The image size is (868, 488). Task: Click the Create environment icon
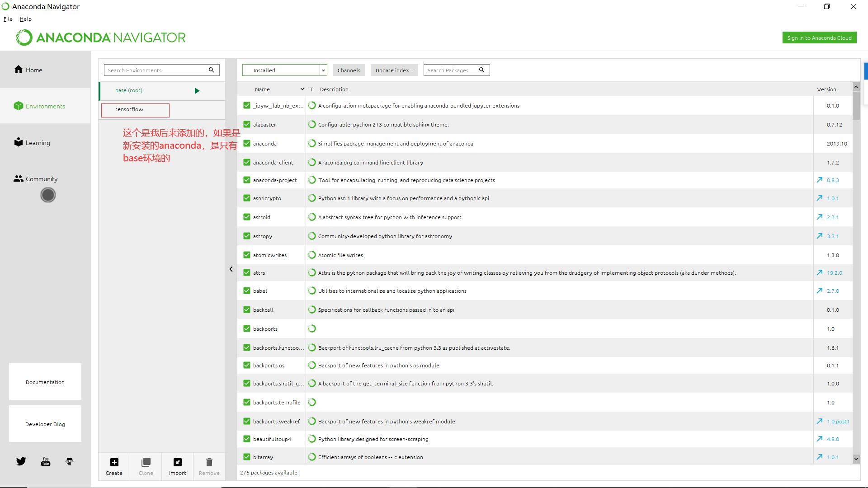coord(114,462)
